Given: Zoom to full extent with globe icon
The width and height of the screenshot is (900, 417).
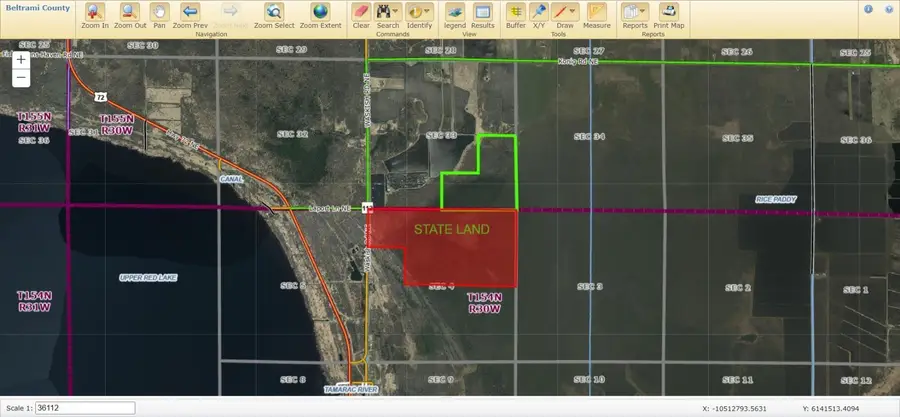Looking at the screenshot, I should point(320,14).
